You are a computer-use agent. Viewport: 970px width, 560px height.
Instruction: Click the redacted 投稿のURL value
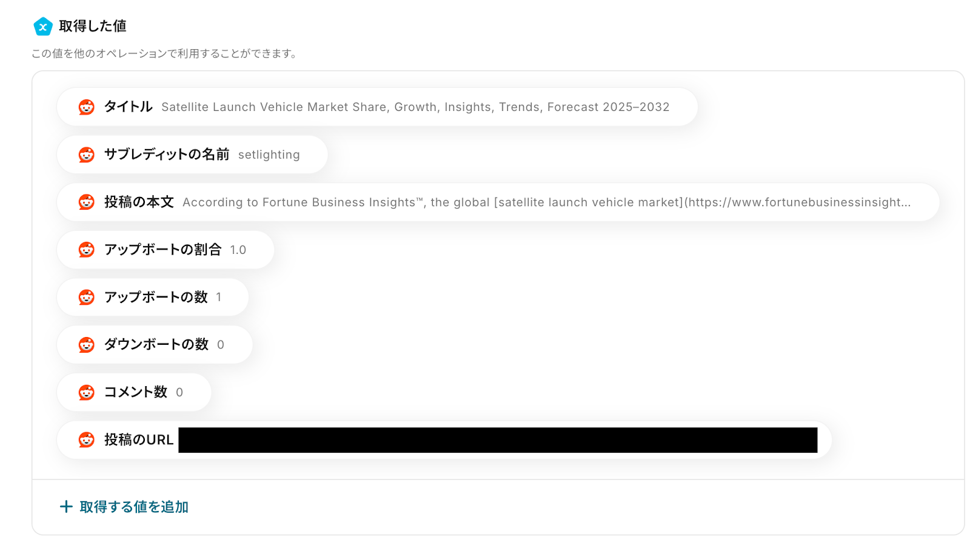click(498, 440)
